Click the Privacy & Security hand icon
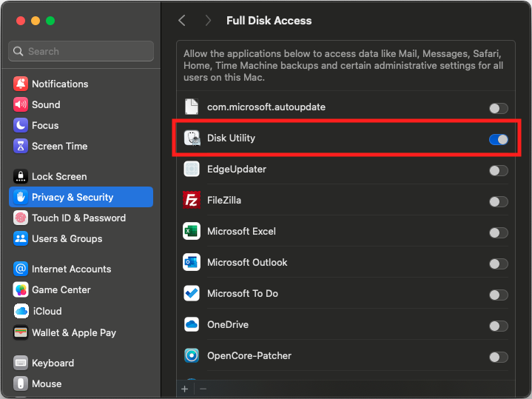 point(21,197)
